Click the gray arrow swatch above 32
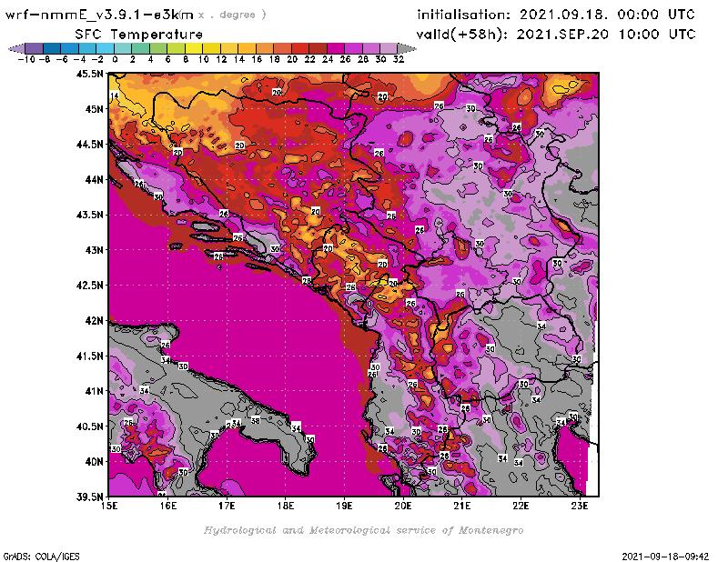The image size is (728, 562). tap(407, 48)
